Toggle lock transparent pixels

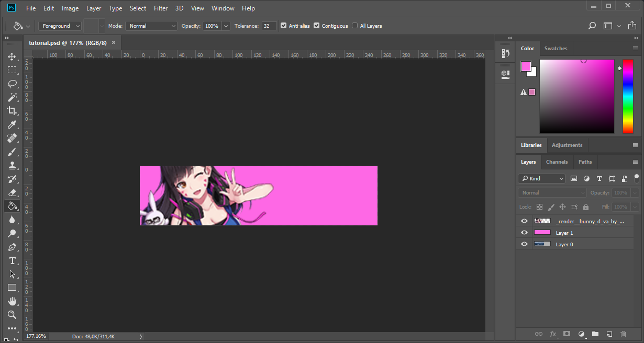click(539, 207)
